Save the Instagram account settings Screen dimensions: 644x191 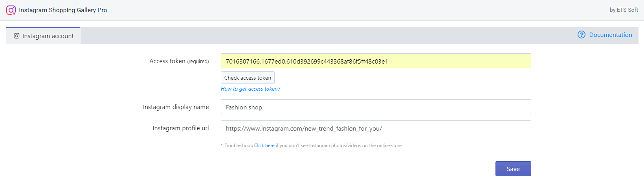tap(513, 169)
